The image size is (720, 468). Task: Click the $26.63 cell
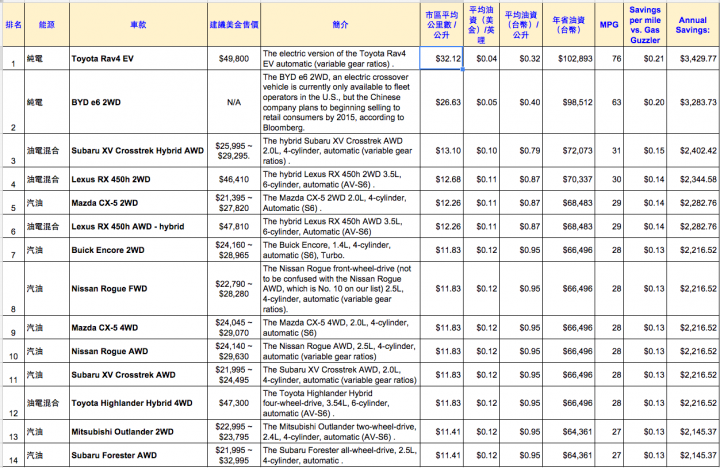point(441,102)
